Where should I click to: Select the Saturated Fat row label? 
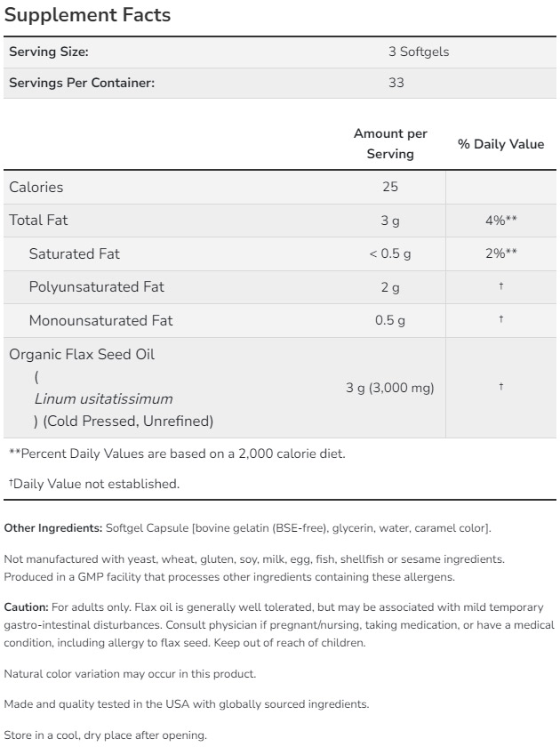[x=74, y=253]
